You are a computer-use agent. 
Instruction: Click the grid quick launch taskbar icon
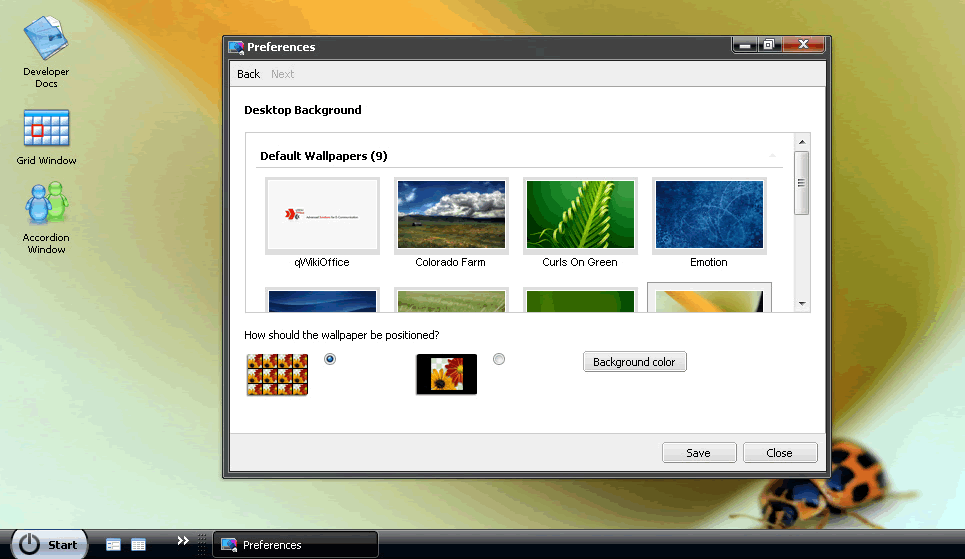tap(139, 545)
